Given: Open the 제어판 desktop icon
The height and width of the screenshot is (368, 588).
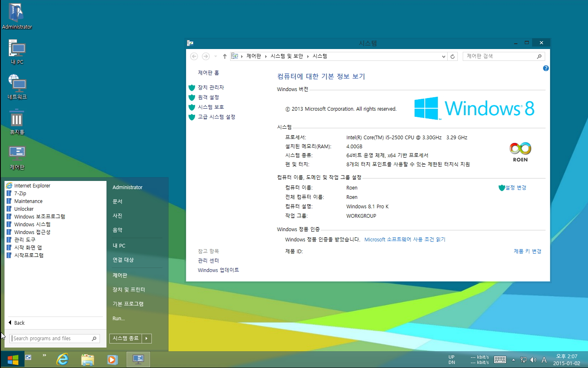Looking at the screenshot, I should coord(17,157).
